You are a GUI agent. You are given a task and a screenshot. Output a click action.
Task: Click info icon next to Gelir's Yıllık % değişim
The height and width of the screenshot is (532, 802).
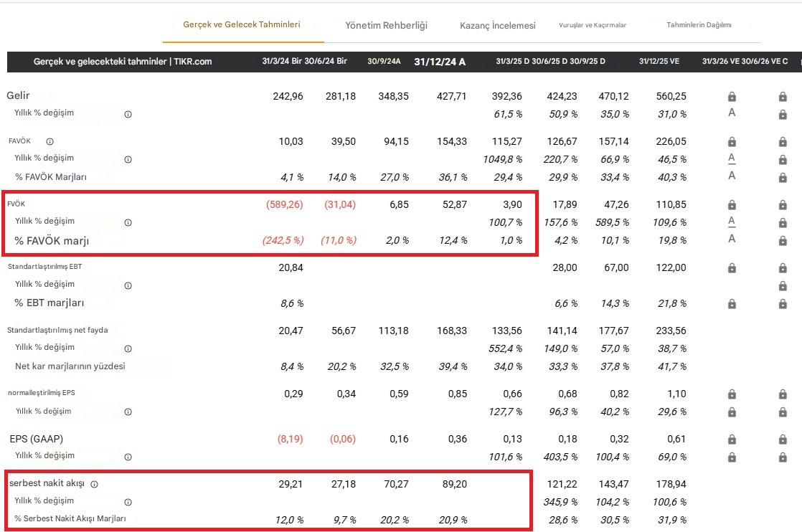(128, 113)
